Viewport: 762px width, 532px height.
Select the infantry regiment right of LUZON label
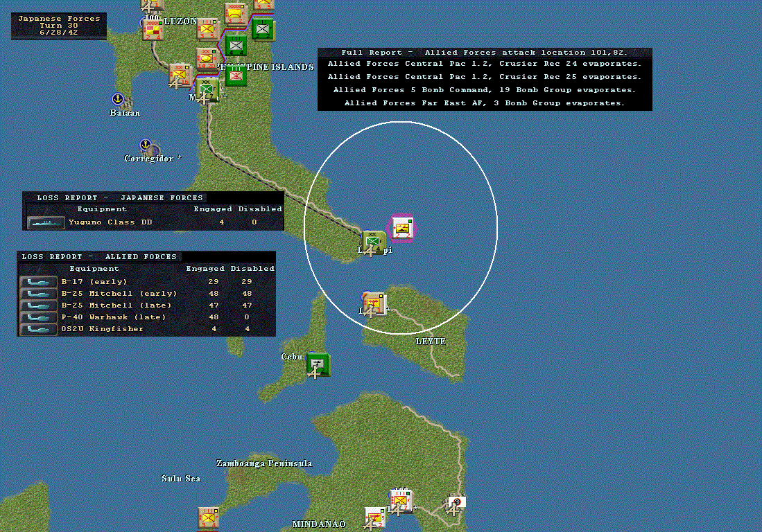(207, 29)
